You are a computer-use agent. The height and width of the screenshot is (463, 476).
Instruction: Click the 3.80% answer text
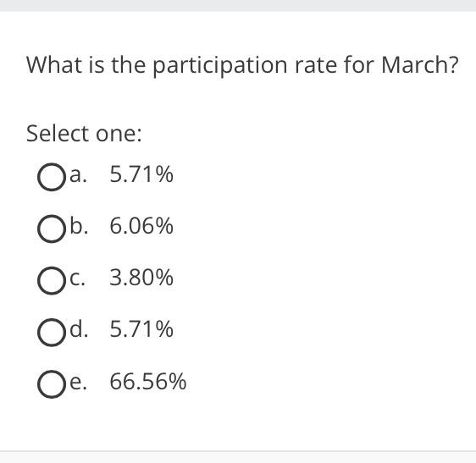[x=141, y=278]
